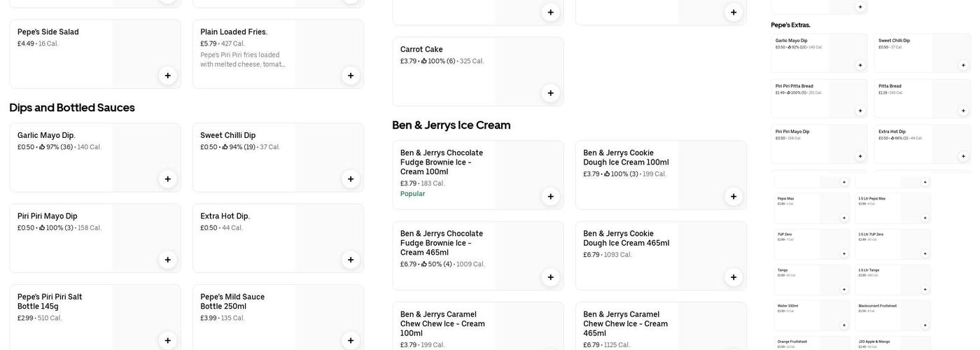This screenshot has width=980, height=350.
Task: Add Pepe's Mild Sauce Bottle 250ml
Action: (351, 341)
